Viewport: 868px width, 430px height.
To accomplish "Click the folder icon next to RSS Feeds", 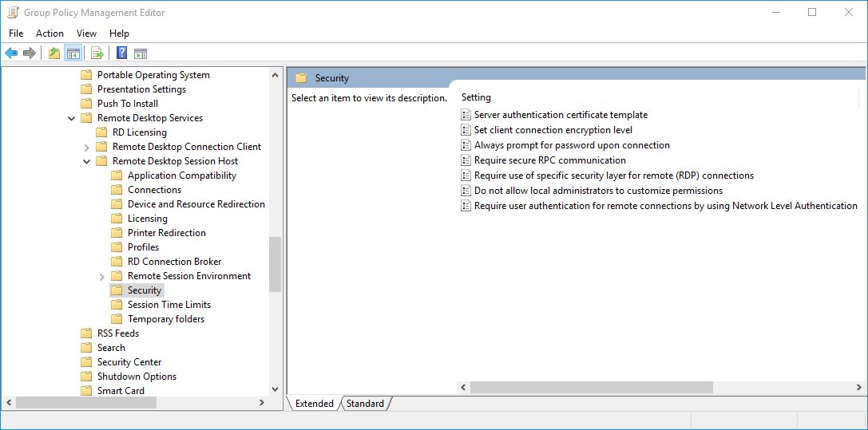I will 85,333.
